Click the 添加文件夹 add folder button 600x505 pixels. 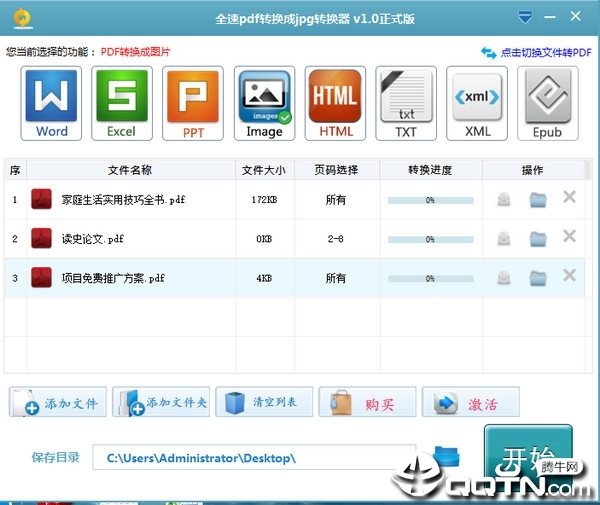pyautogui.click(x=161, y=402)
